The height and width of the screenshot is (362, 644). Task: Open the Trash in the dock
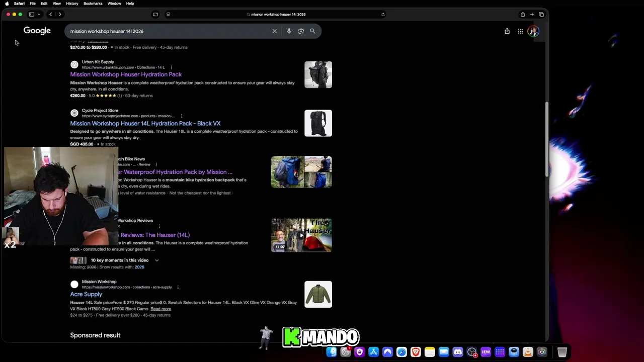click(x=562, y=352)
